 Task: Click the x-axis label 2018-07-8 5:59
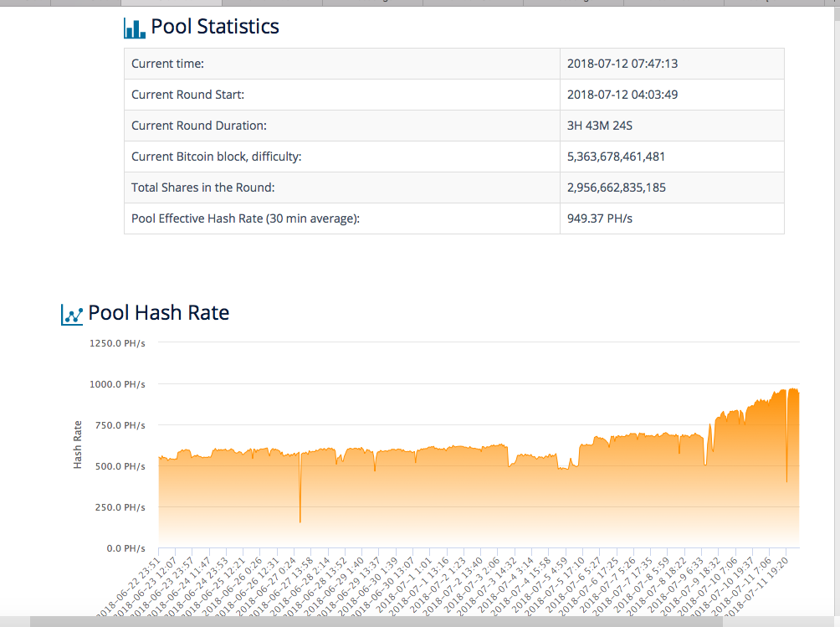tap(641, 584)
